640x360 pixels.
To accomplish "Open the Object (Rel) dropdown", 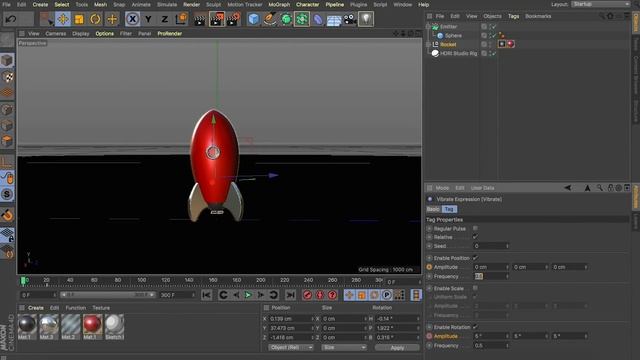I will point(291,347).
